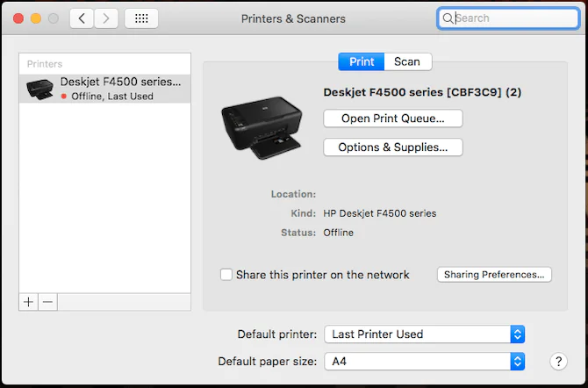
Task: Add a printer with plus button
Action: (29, 301)
